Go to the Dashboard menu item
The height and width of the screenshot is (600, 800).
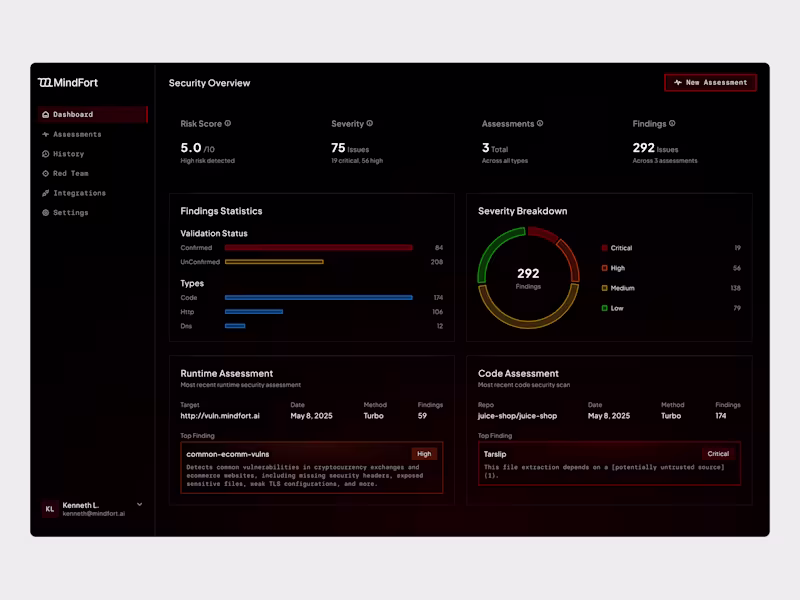(x=93, y=114)
